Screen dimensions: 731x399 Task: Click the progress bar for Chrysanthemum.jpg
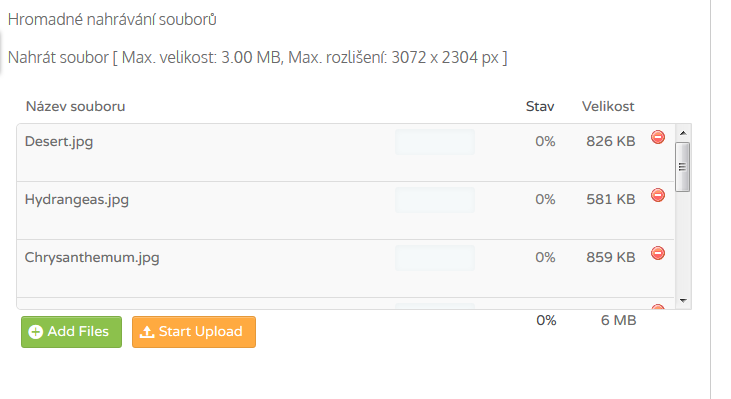point(434,258)
